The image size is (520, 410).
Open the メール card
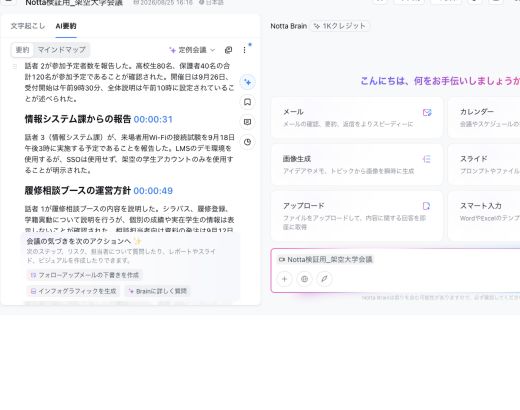(x=357, y=117)
